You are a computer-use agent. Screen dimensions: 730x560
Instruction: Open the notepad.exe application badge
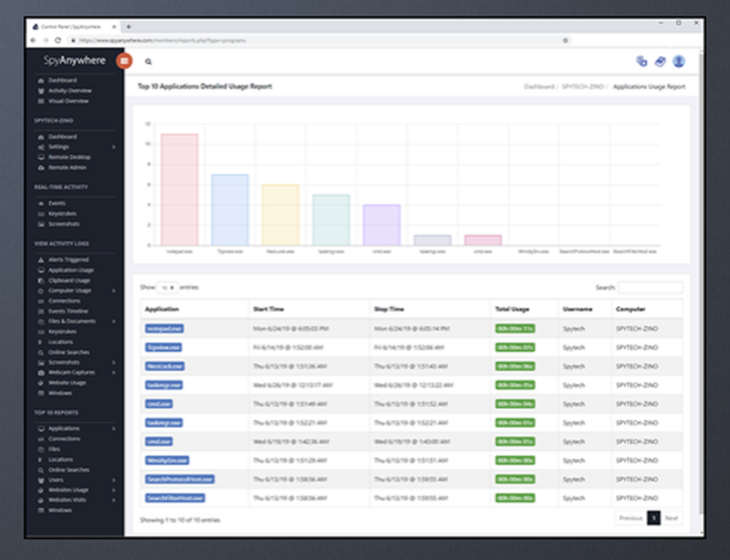pyautogui.click(x=164, y=329)
